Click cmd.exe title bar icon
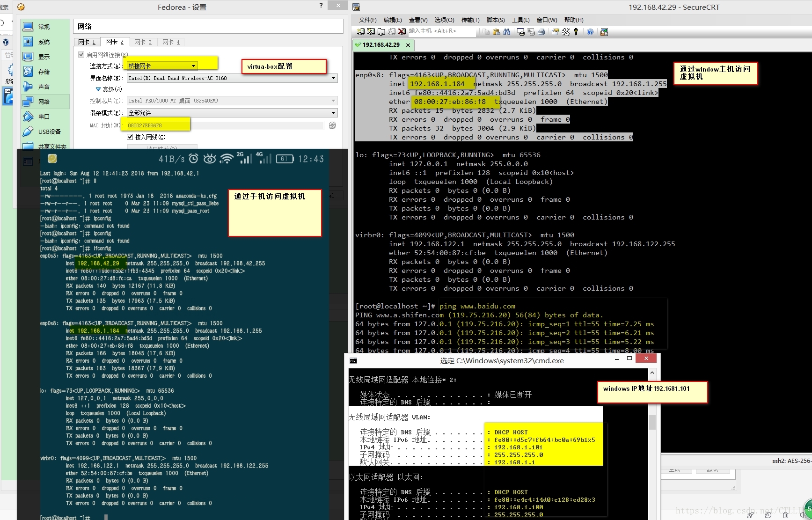This screenshot has height=520, width=812. (353, 360)
